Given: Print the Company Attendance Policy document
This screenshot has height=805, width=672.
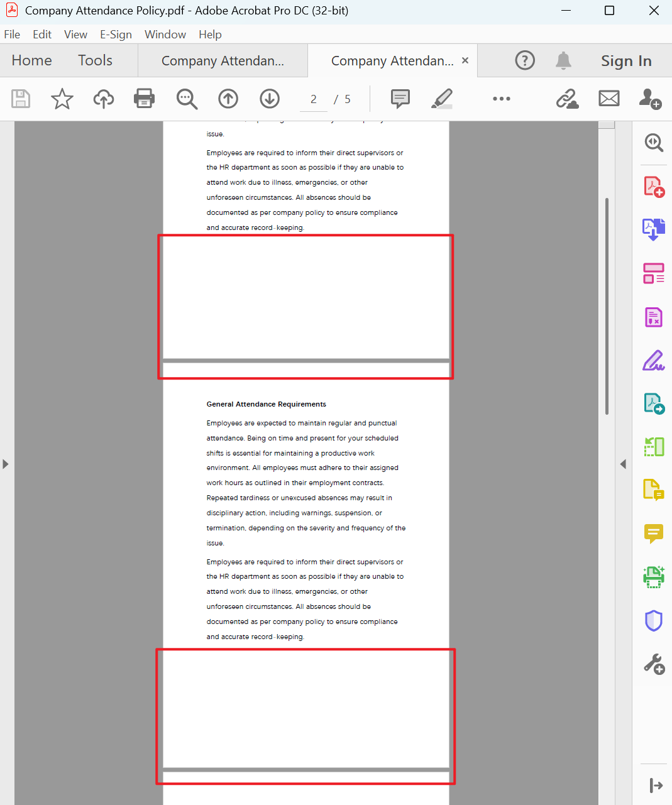Looking at the screenshot, I should point(144,99).
